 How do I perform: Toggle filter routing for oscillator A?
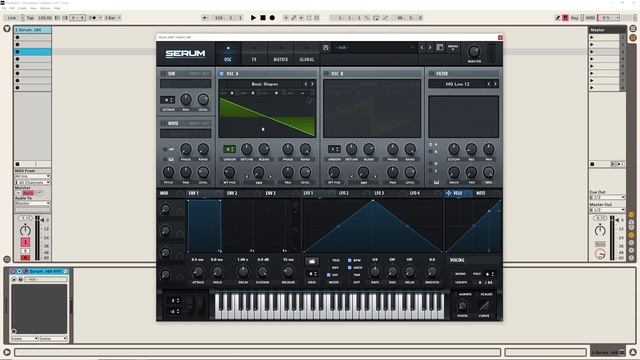click(431, 144)
